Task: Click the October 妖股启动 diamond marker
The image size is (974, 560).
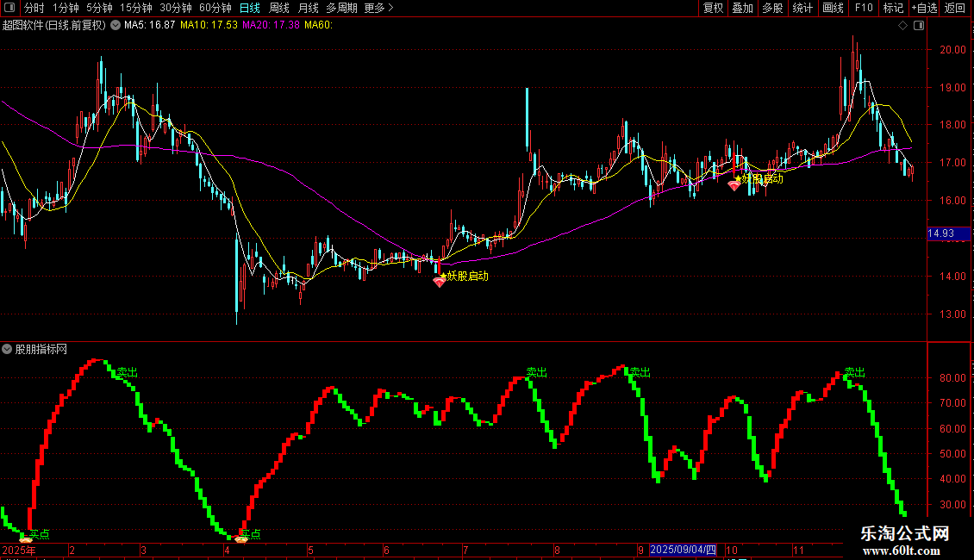Action: point(734,185)
